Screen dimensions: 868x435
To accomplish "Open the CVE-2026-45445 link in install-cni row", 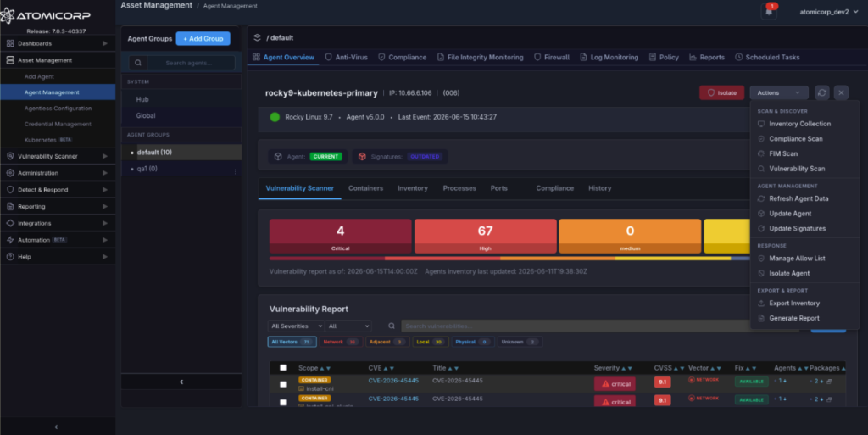I will [393, 381].
